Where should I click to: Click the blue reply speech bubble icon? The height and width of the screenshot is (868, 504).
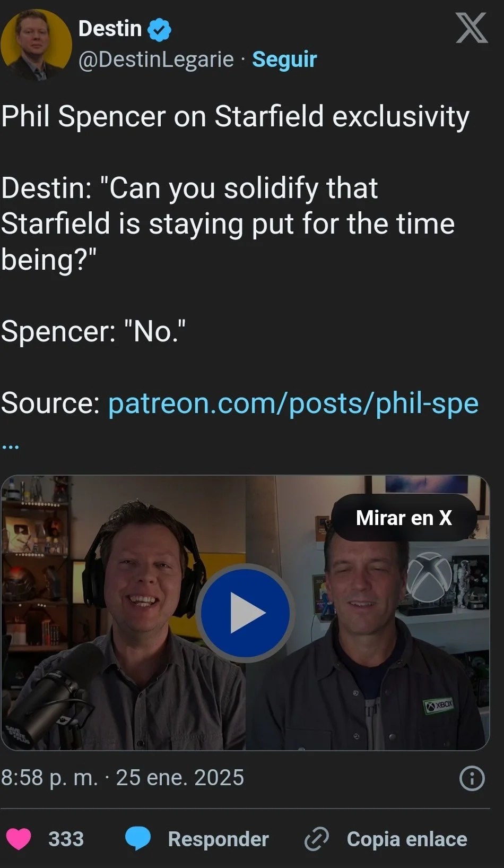138,839
